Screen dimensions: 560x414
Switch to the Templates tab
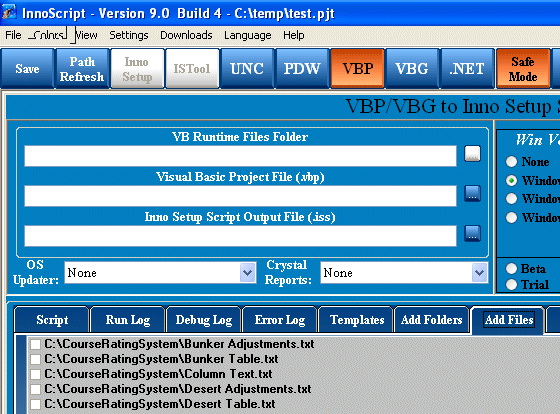(x=357, y=319)
